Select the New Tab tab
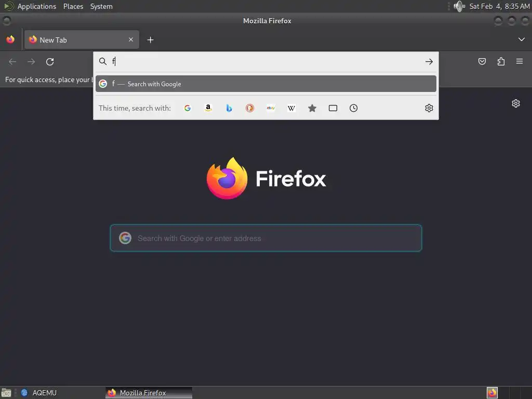 coord(82,39)
